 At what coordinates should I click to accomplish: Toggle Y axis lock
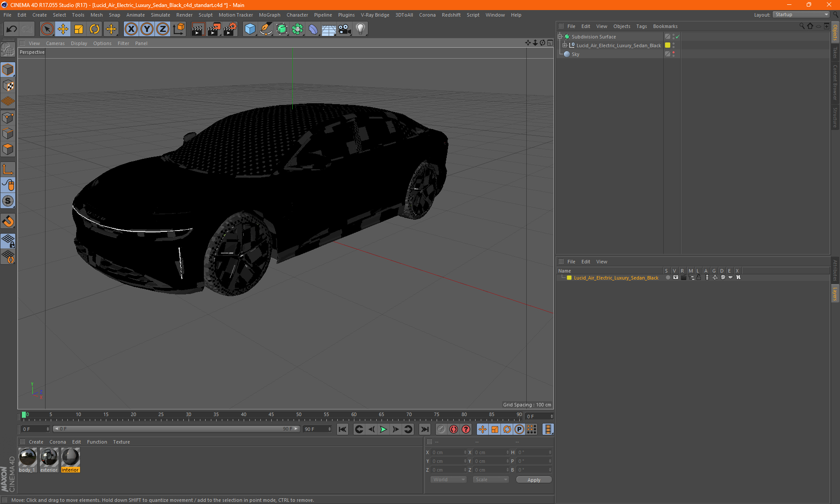(147, 29)
